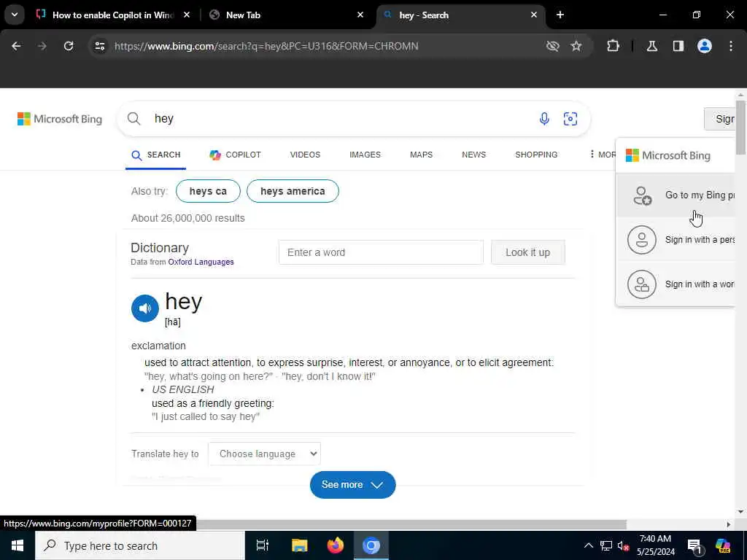Expand the MORE menu

(602, 155)
